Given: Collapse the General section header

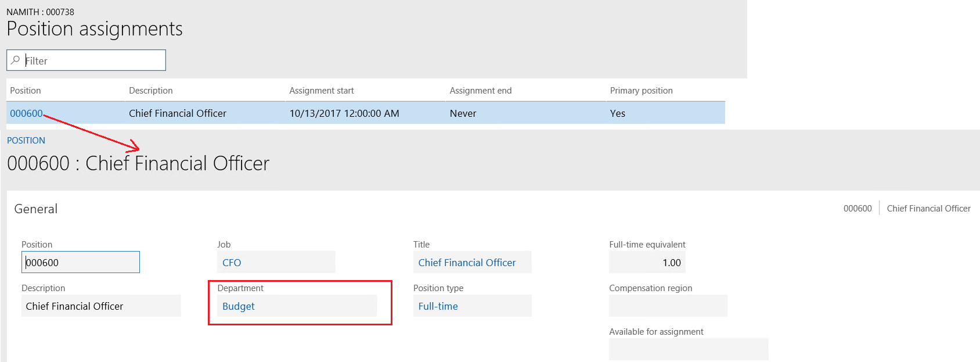Looking at the screenshot, I should 36,209.
